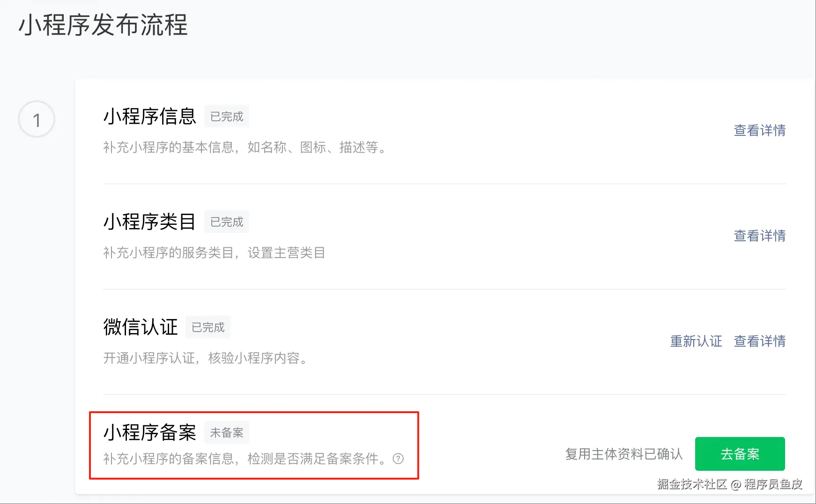Click the 已完成 badge next to 微信认证
Screen dimensions: 816x504
point(208,327)
